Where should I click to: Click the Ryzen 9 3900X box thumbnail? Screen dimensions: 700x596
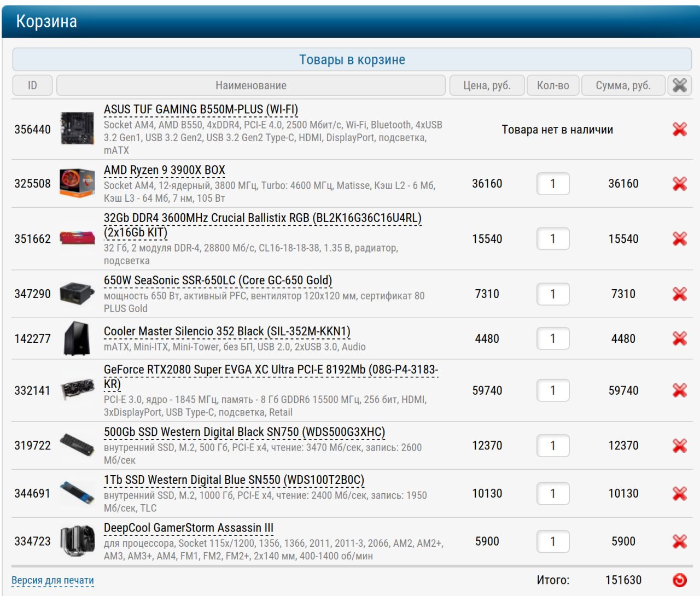coord(77,183)
